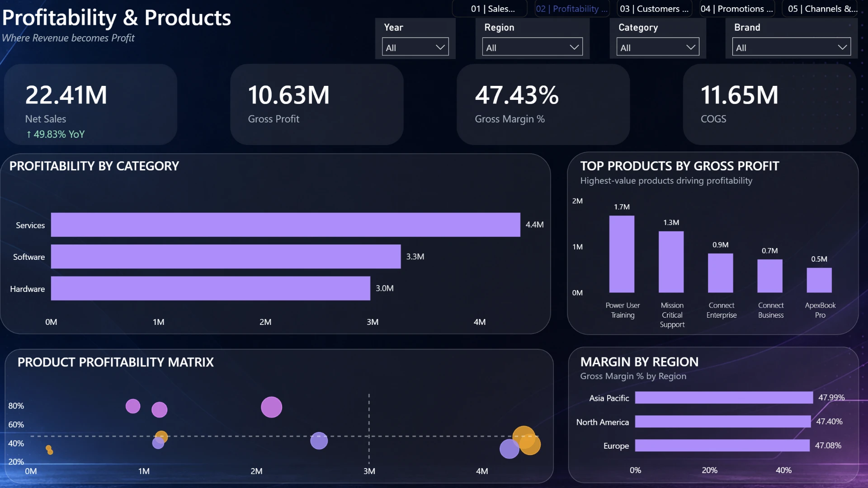The width and height of the screenshot is (868, 488).
Task: Click the 'Profitability & Products' page heading
Action: click(x=117, y=18)
